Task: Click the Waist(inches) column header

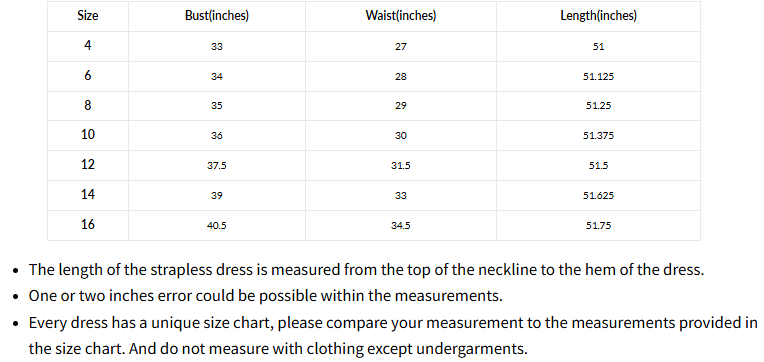Action: 401,16
